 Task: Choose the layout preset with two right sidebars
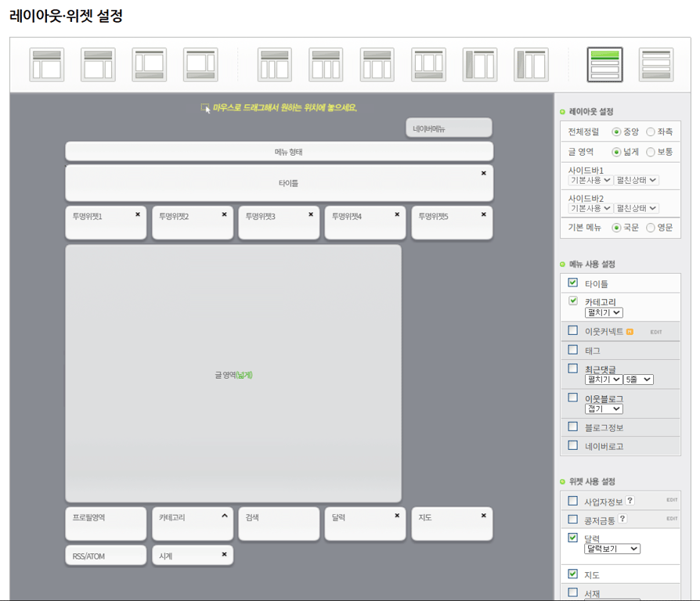pos(326,66)
